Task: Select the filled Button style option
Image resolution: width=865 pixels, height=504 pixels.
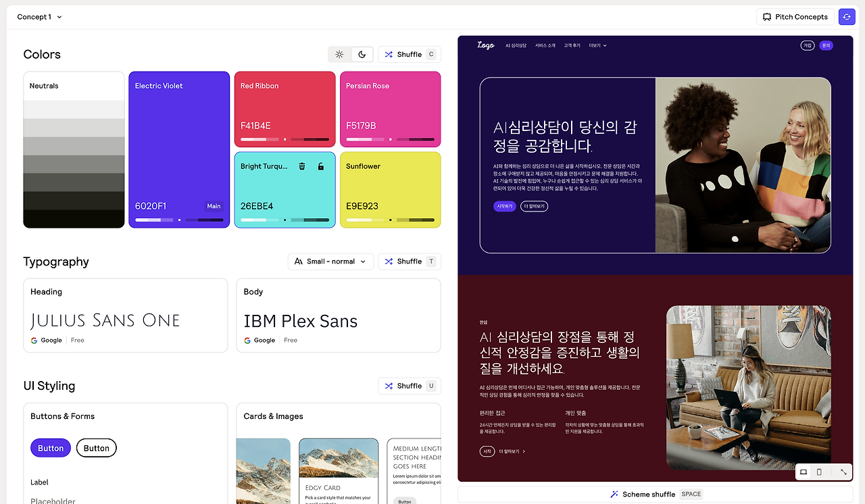Action: [x=50, y=447]
